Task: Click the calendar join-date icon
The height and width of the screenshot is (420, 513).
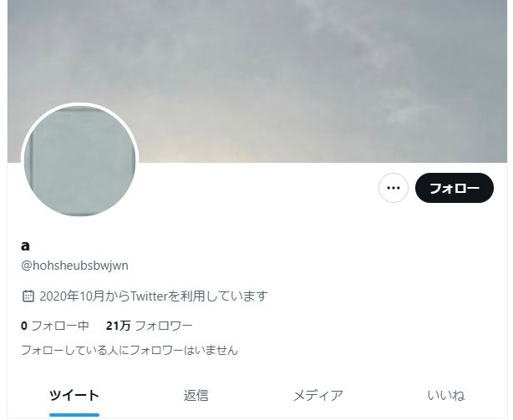Action: click(x=28, y=296)
